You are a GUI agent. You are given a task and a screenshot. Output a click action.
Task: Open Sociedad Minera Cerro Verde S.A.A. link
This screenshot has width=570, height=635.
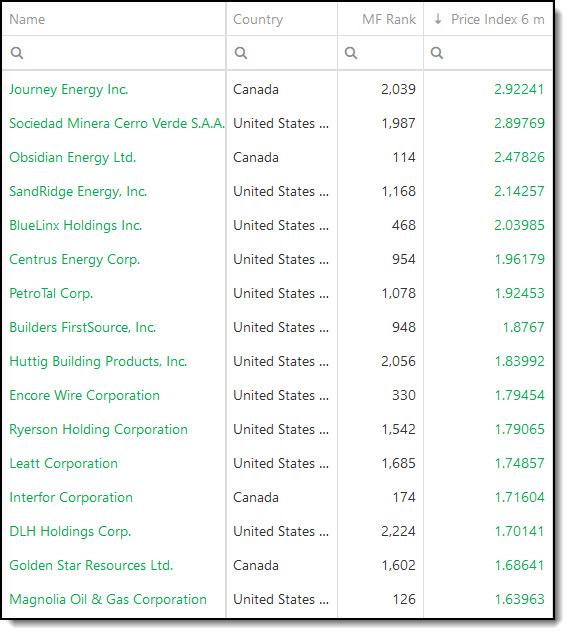click(x=117, y=123)
